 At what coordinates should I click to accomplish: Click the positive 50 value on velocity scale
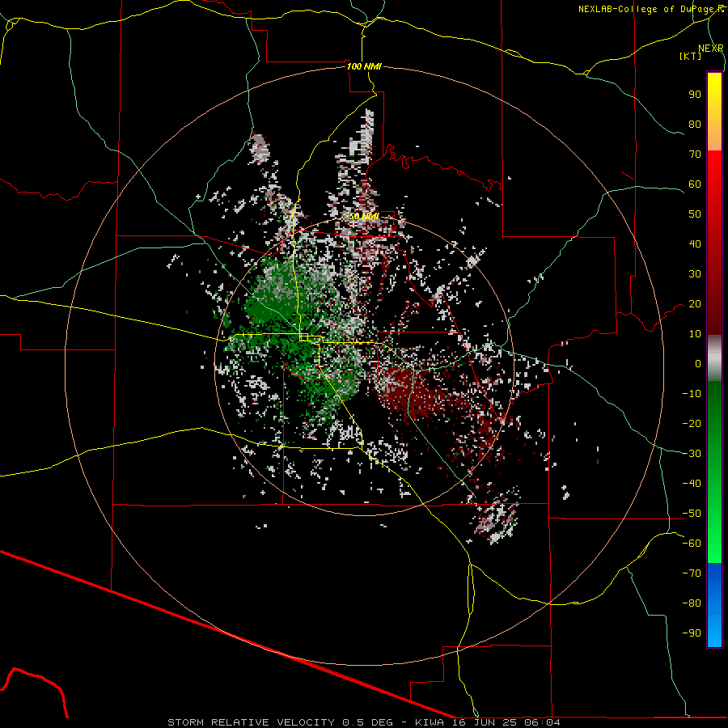(695, 214)
